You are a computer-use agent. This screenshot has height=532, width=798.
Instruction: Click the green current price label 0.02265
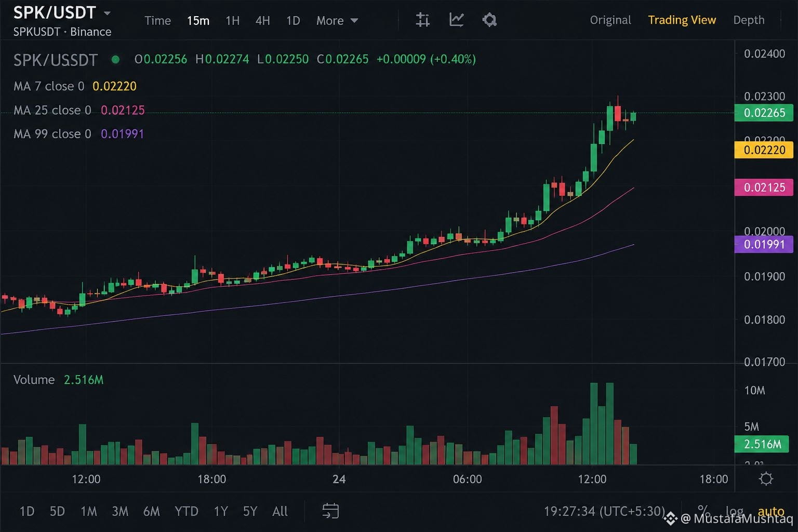(x=764, y=113)
